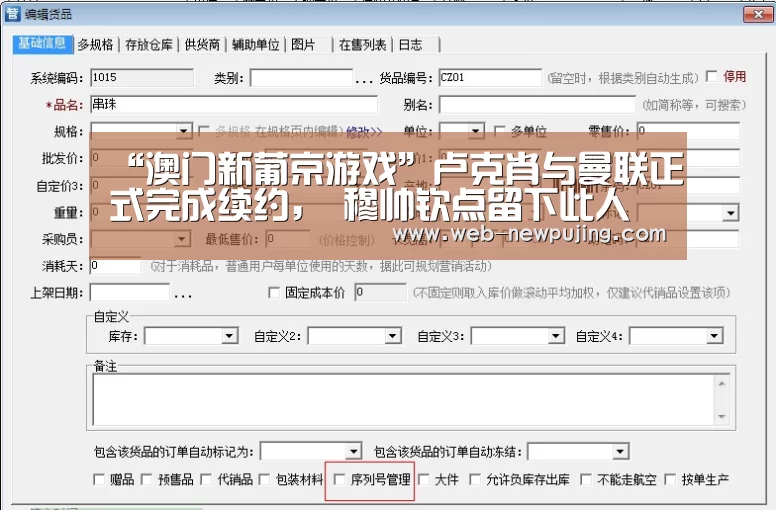Open the 自定义3 dropdown
Viewport: 776px width, 510px height.
tap(556, 336)
